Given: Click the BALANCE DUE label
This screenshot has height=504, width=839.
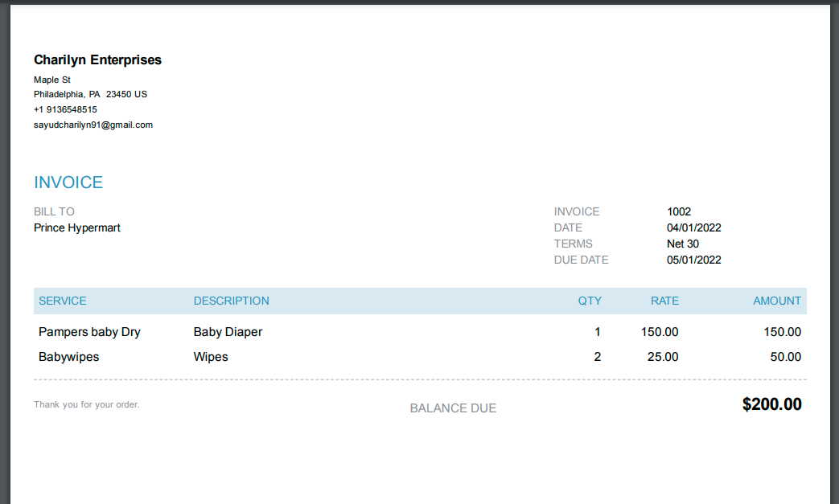Looking at the screenshot, I should pyautogui.click(x=453, y=408).
